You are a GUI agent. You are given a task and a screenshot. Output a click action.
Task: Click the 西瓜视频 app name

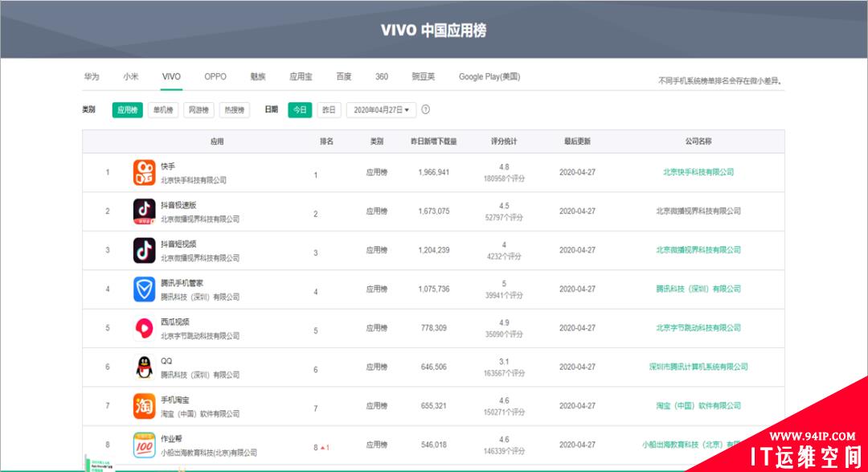coord(175,322)
